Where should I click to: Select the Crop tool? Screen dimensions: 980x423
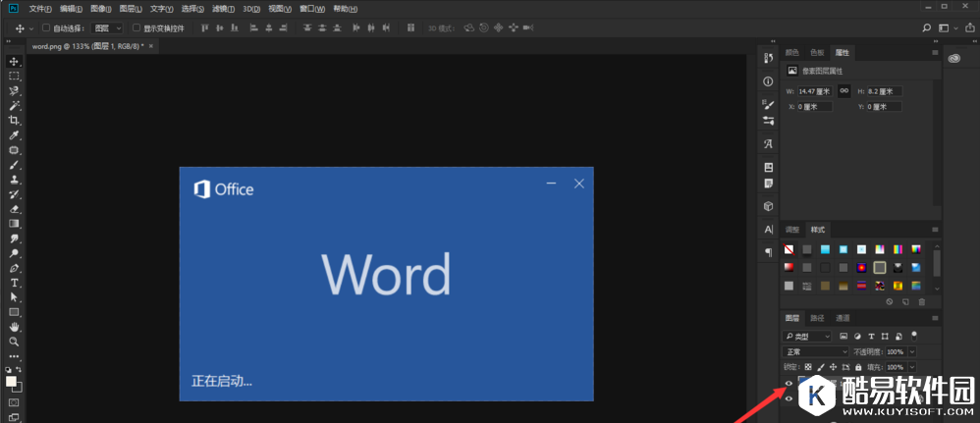14,120
